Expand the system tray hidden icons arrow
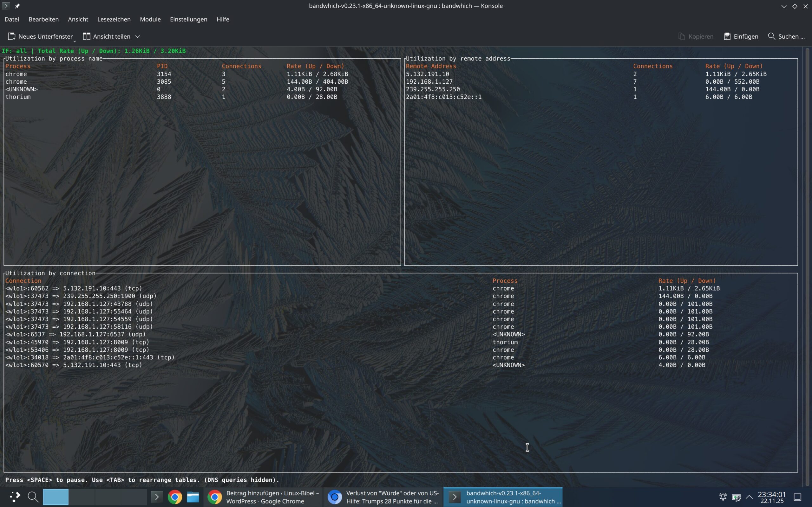Screen dimensions: 812x507 [x=749, y=497]
